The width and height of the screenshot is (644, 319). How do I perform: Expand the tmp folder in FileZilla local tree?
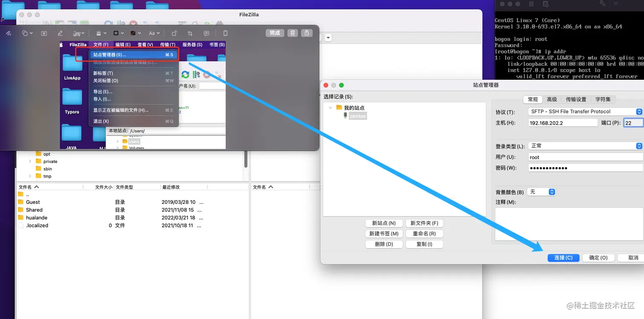pyautogui.click(x=30, y=176)
